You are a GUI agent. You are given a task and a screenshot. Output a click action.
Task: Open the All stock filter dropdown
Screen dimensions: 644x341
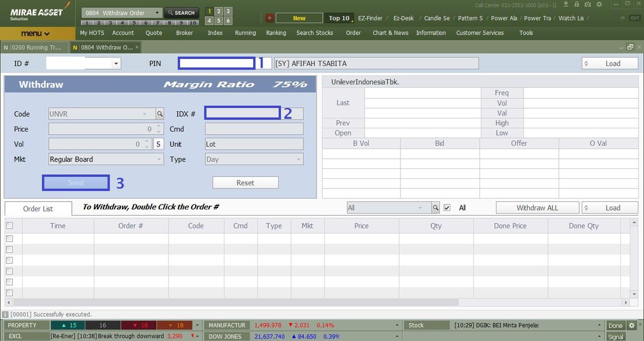tap(420, 208)
